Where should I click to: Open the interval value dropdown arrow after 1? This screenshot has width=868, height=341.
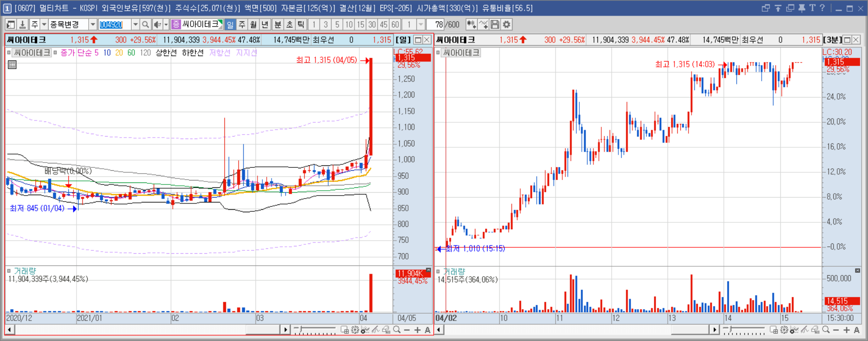(420, 24)
